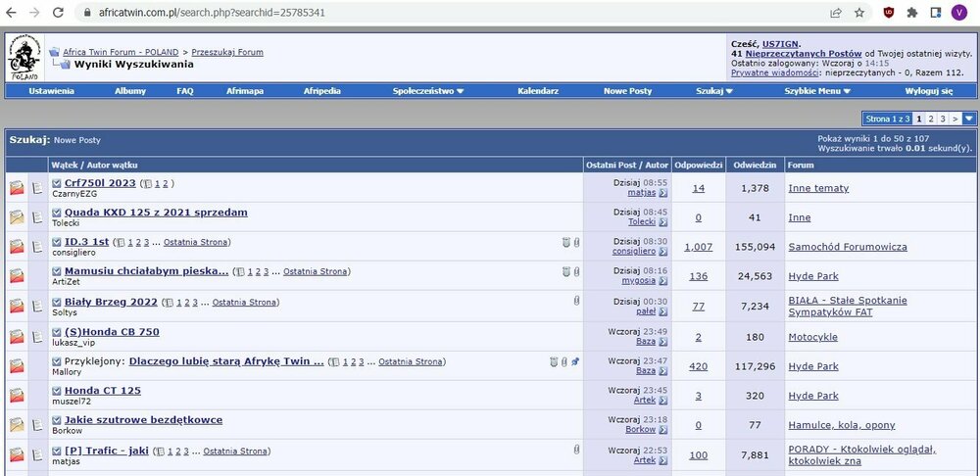Click the Africa Twin Forum - POLAND breadcrumb
This screenshot has width=980, height=476.
point(121,53)
